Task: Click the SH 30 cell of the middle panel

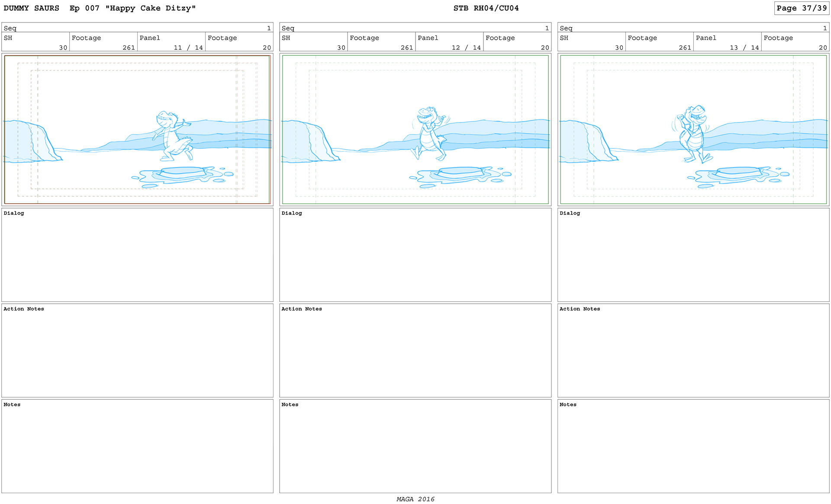Action: click(313, 42)
